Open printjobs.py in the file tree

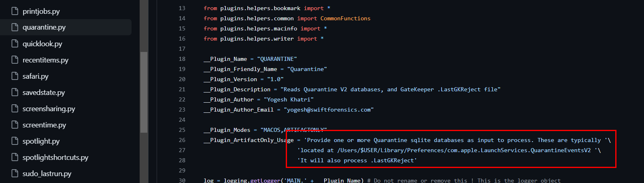[41, 11]
